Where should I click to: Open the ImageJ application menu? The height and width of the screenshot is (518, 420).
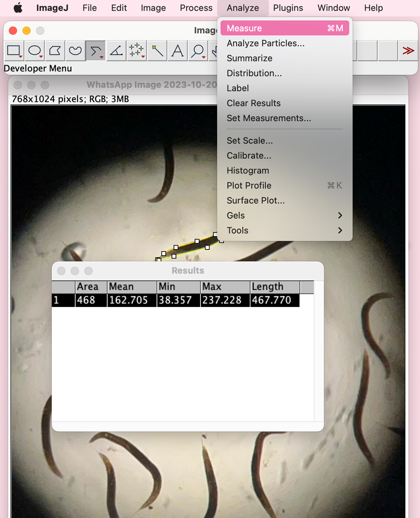point(52,8)
